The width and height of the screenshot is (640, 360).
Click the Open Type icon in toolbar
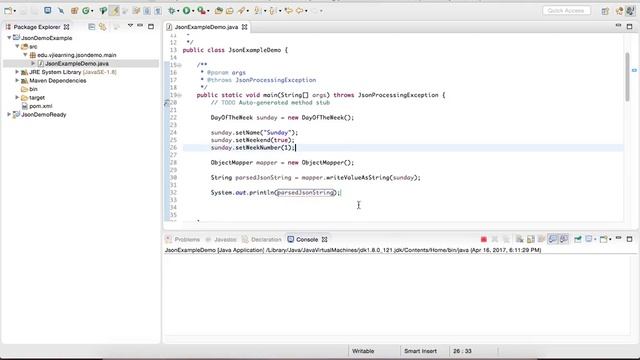[219, 11]
